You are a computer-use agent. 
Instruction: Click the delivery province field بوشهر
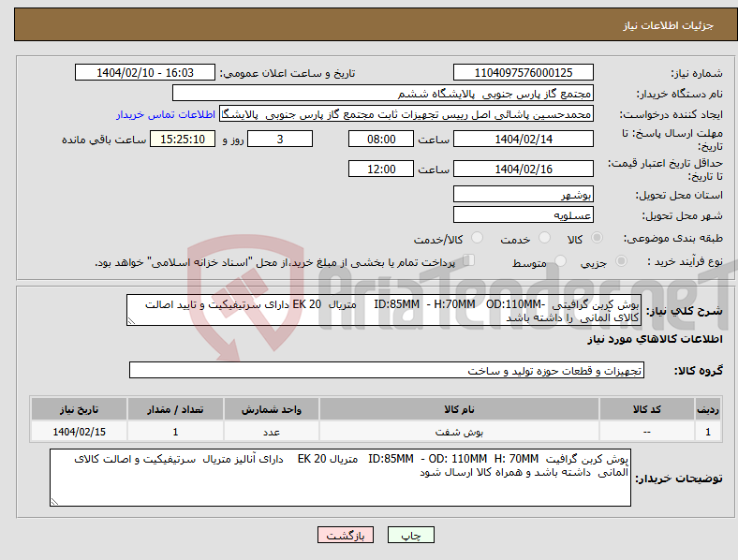tap(523, 194)
